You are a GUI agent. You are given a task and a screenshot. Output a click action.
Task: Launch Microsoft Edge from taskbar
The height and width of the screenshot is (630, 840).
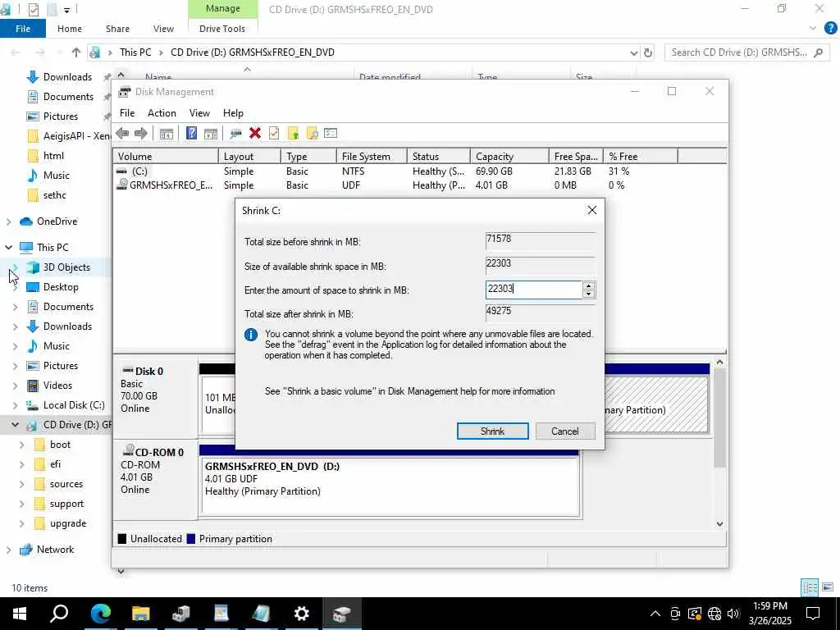100,614
